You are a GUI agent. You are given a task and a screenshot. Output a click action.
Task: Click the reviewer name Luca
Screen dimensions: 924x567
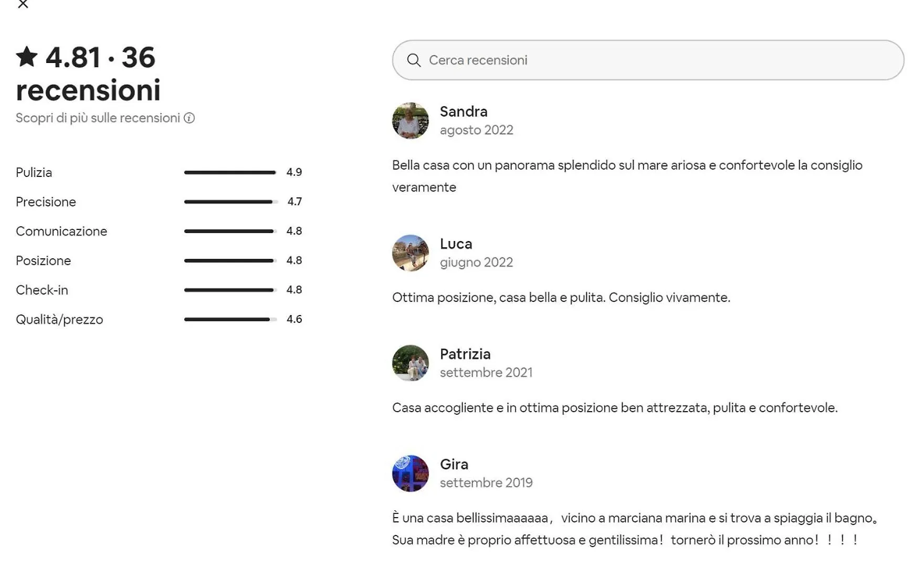coord(456,244)
